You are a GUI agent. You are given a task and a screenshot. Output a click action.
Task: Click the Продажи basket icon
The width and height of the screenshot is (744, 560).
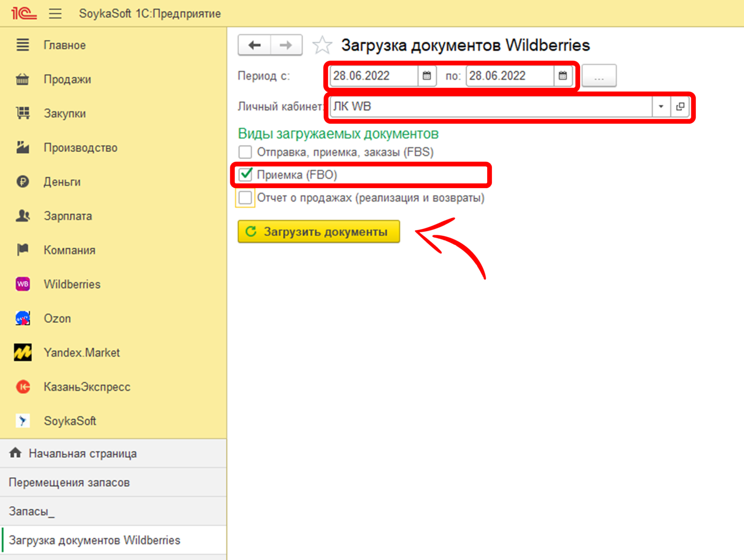(23, 79)
